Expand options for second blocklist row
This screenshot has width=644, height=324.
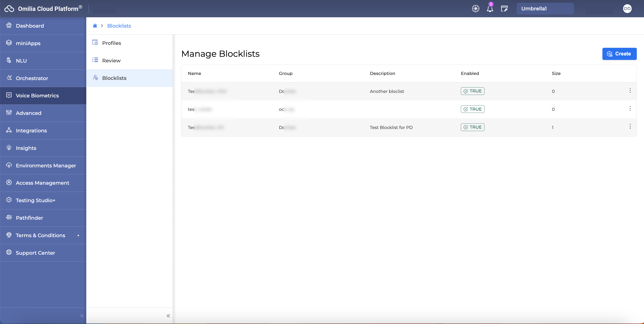630,108
